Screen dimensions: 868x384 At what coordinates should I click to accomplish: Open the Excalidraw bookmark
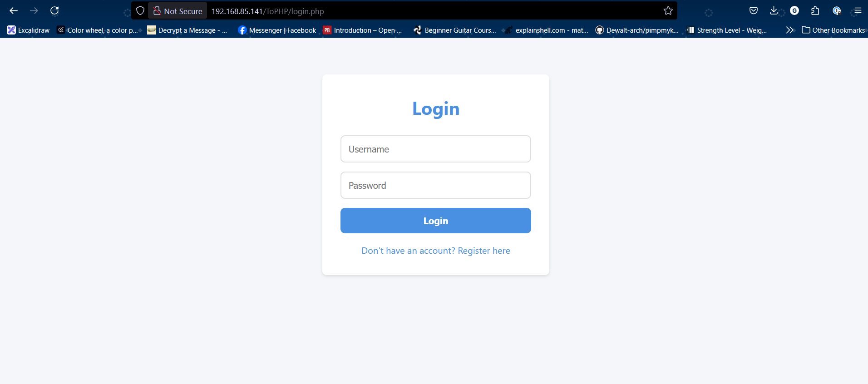tap(28, 30)
